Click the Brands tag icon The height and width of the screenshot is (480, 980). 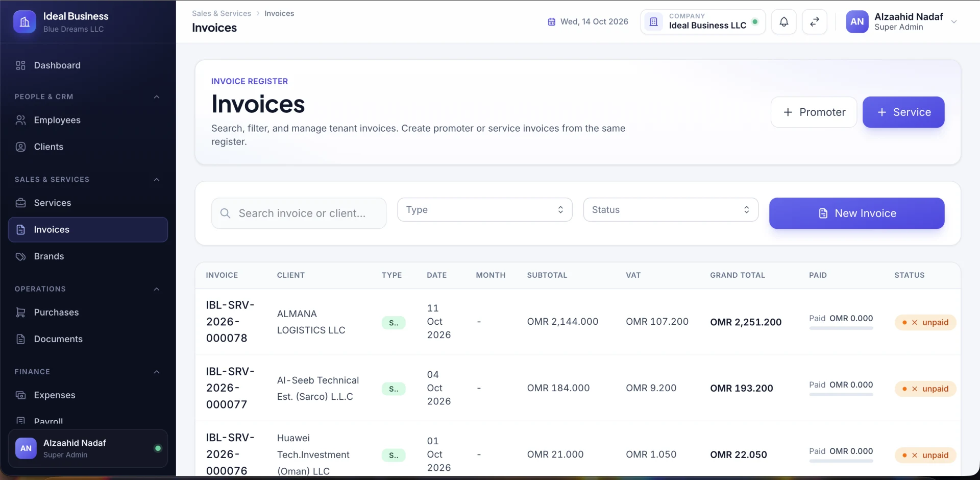click(x=20, y=256)
